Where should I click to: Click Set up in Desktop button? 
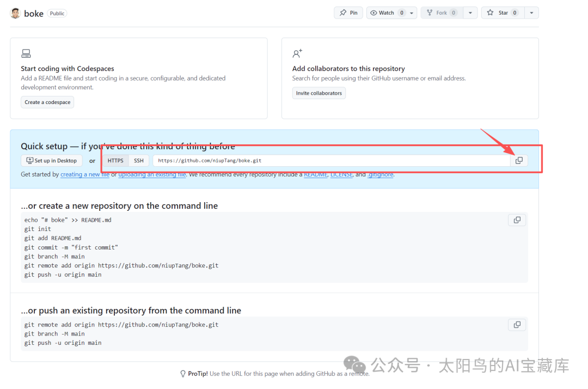click(51, 161)
